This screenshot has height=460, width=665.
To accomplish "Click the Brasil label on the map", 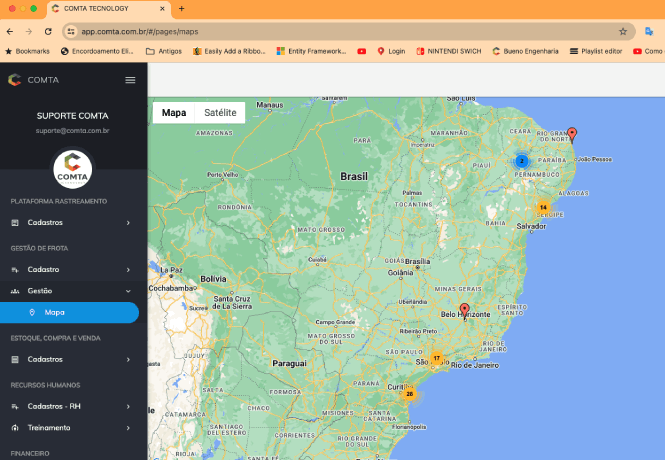I will point(354,176).
